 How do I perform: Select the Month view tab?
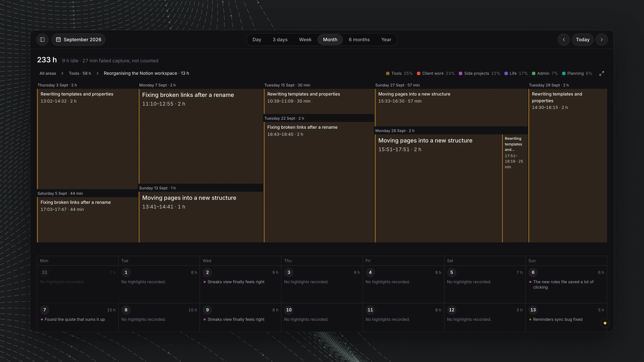330,39
